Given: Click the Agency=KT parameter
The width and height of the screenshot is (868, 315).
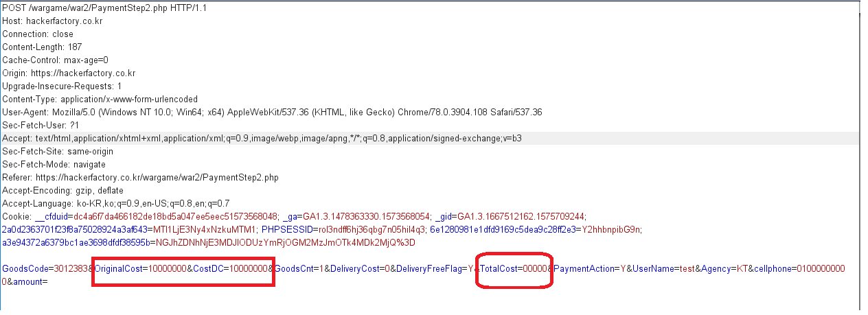Looking at the screenshot, I should pos(724,268).
